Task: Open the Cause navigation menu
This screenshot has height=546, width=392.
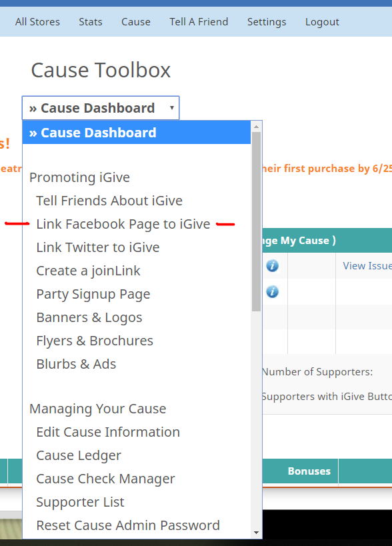Action: [x=136, y=21]
